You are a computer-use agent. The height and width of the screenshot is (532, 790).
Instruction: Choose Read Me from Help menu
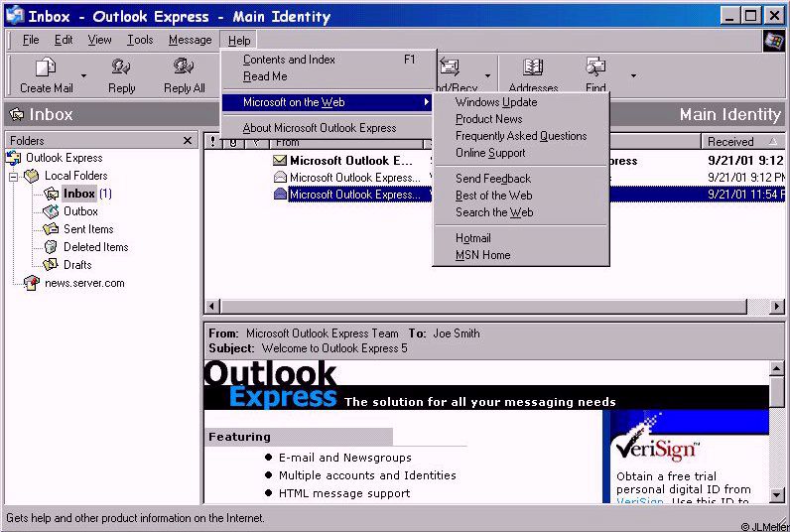click(x=329, y=76)
